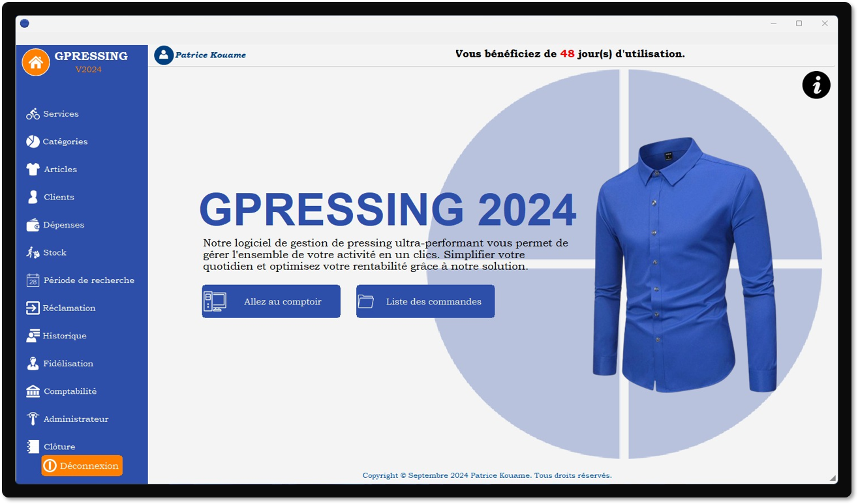This screenshot has width=858, height=504.
Task: Click the Services bicycle icon
Action: click(33, 114)
